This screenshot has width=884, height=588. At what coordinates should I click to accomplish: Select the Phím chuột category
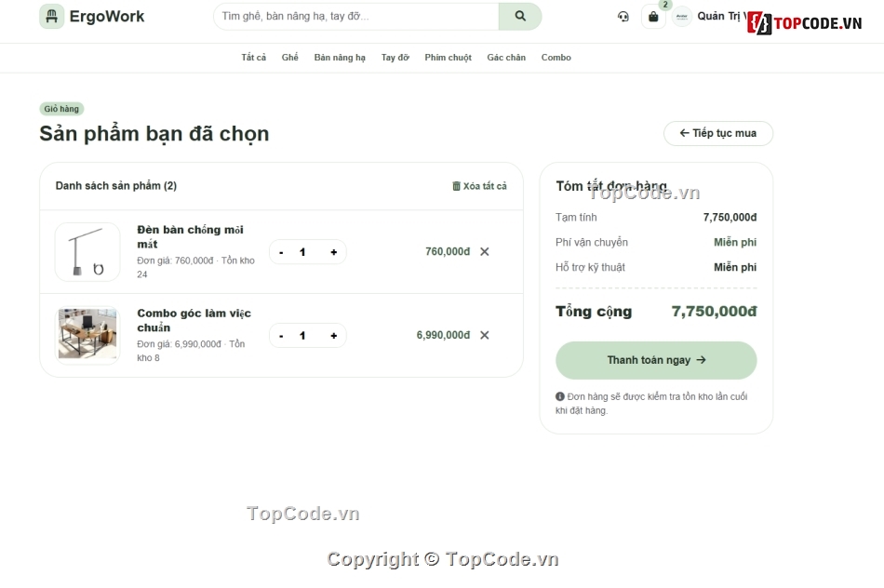[448, 58]
